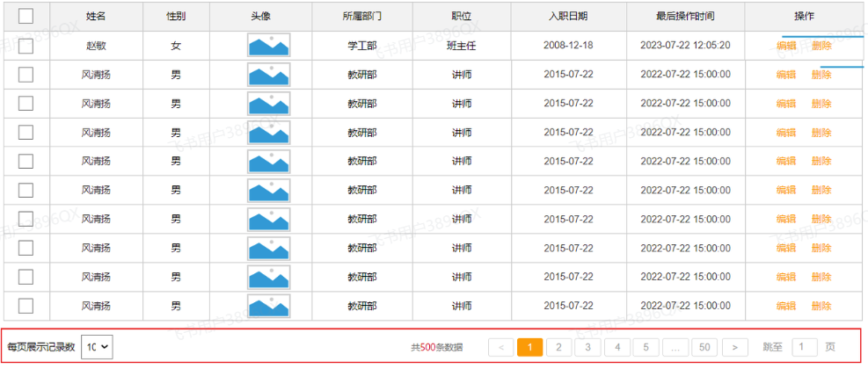Tick the select-all checkbox in table header

click(26, 17)
